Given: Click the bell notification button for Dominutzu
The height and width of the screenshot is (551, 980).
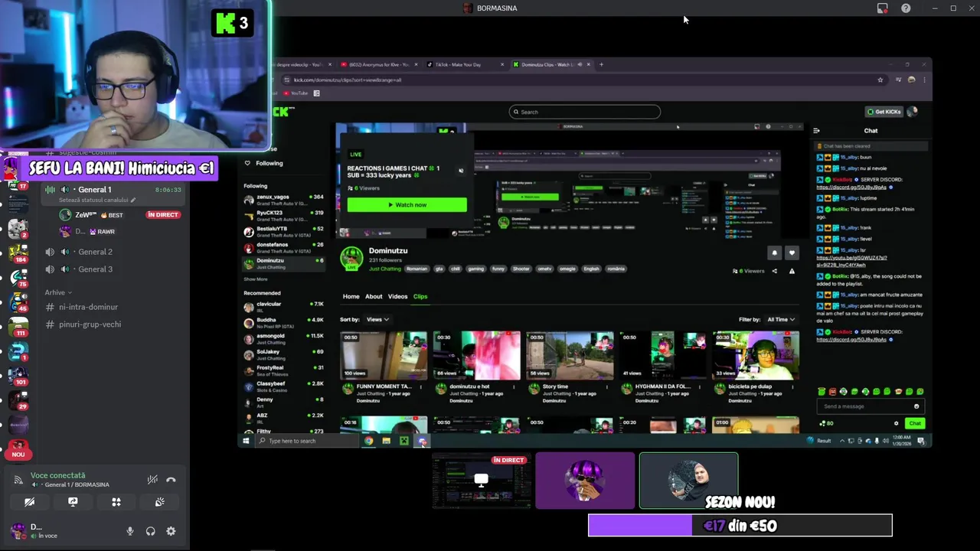Looking at the screenshot, I should (x=774, y=253).
